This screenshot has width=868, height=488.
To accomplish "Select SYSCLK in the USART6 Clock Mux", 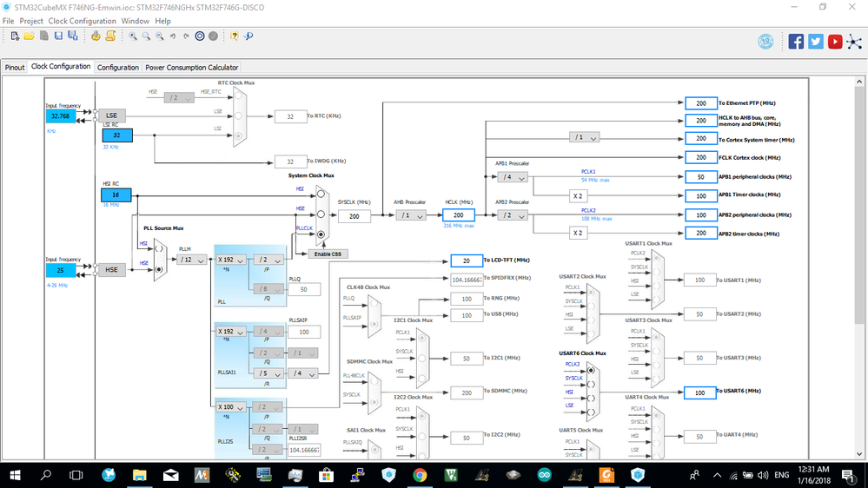I will (x=591, y=384).
